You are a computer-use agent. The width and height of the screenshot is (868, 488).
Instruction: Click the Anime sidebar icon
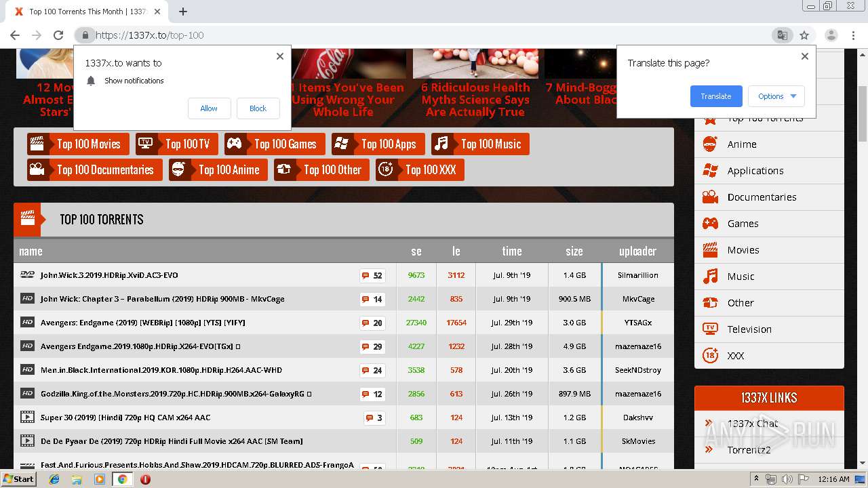[710, 144]
